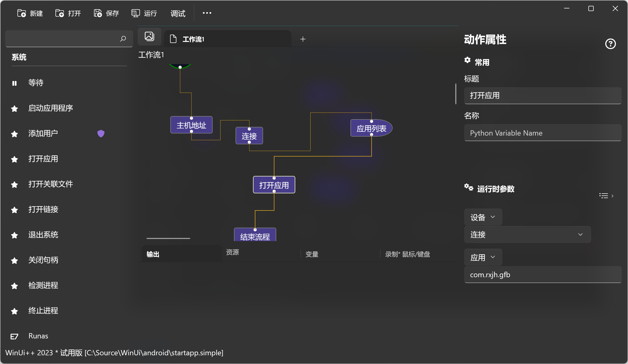Expand the 设备 dropdown
The image size is (628, 364).
tap(483, 217)
